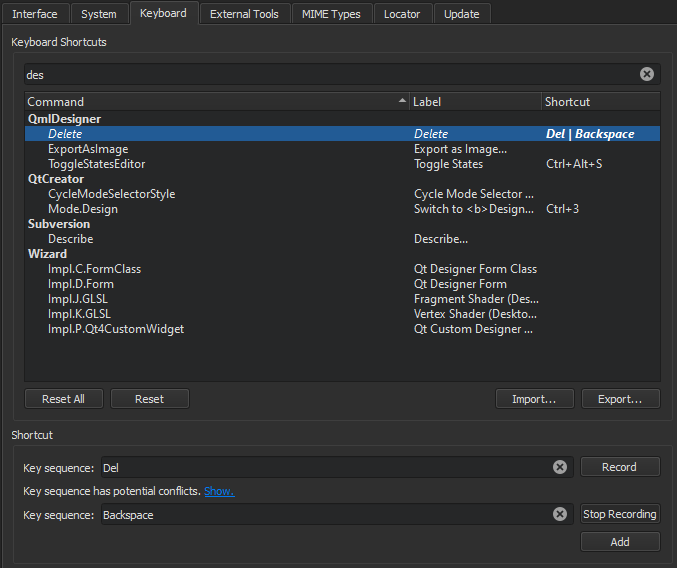Go to External Tools tab
Screen dimensions: 677x568
click(244, 14)
